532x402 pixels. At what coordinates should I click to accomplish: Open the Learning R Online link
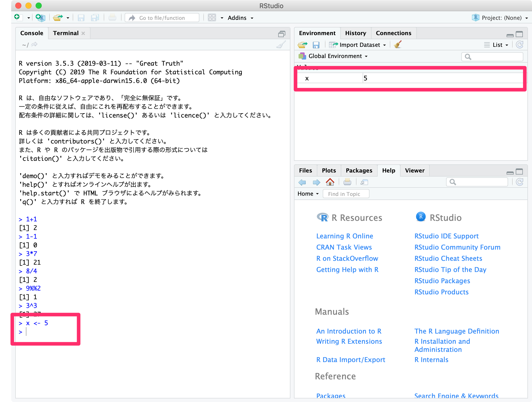point(345,236)
